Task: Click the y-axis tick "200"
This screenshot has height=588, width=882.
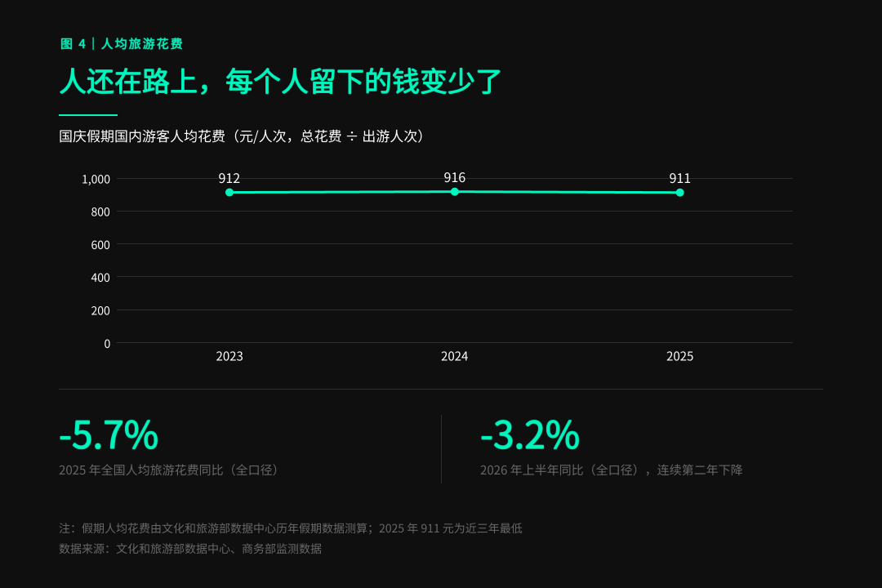Action: [100, 310]
